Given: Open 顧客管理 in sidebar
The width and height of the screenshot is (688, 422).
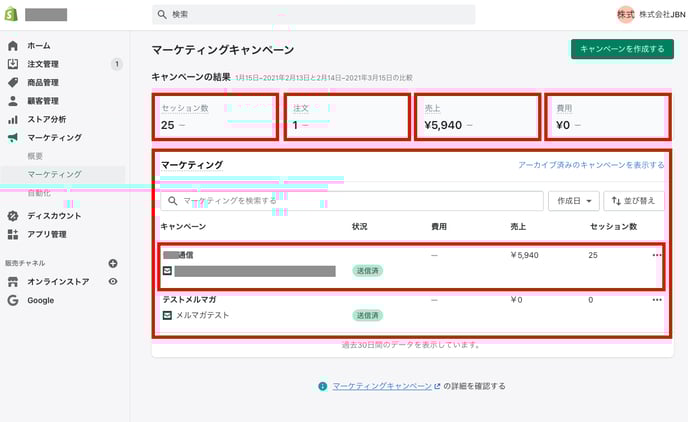Looking at the screenshot, I should coord(43,101).
